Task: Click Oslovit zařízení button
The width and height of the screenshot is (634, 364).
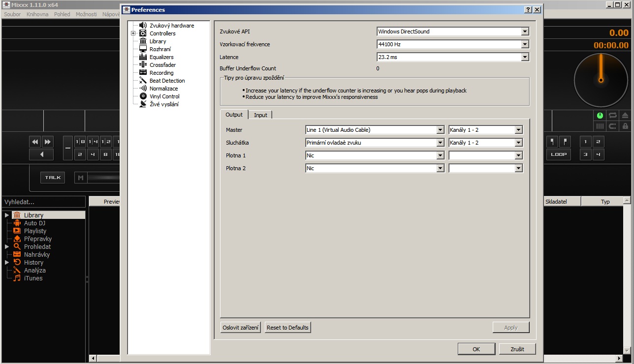Action: tap(241, 328)
